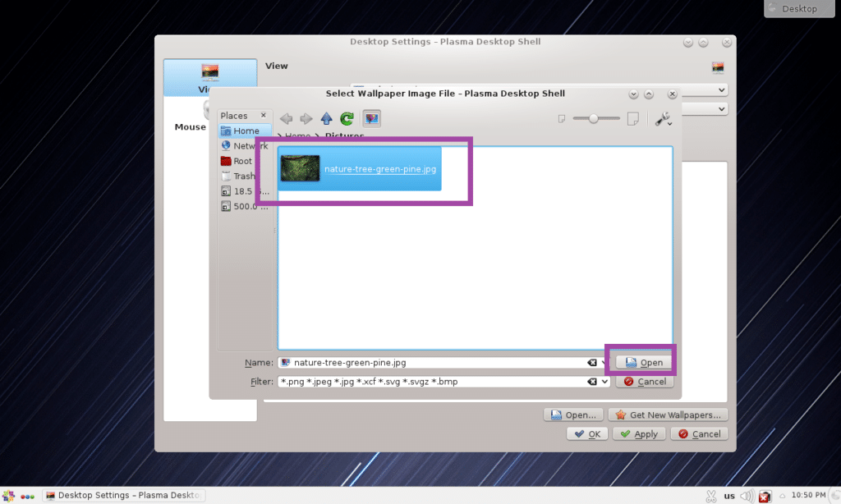Image resolution: width=841 pixels, height=504 pixels.
Task: Select the nature-tree-green-pine.jpg thumbnail
Action: pyautogui.click(x=356, y=168)
